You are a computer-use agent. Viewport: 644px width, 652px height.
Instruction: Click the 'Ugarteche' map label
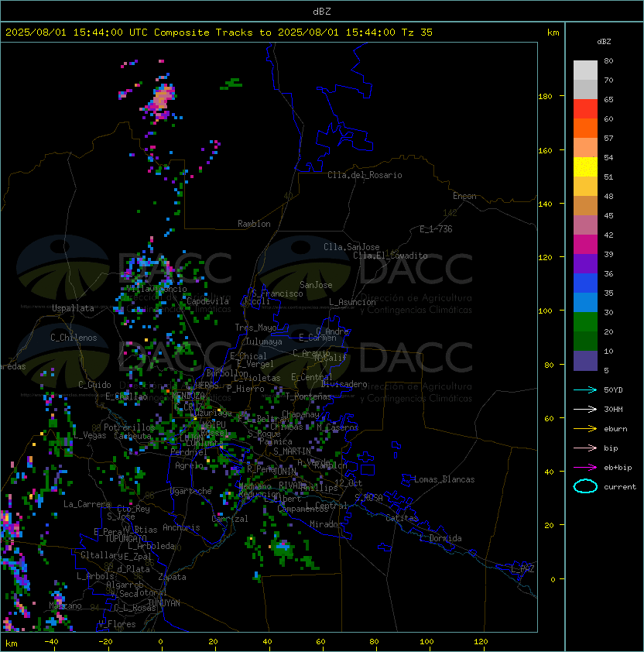(x=191, y=491)
